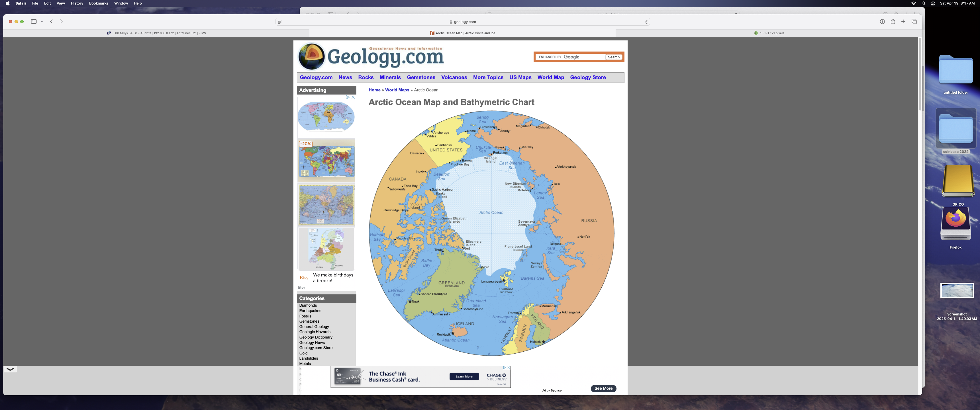Open the US Maps nav link
Image resolution: width=980 pixels, height=410 pixels.
(520, 77)
